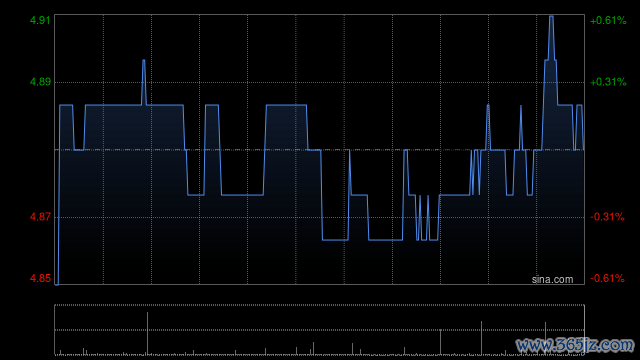Click the sina.com watermark text
This screenshot has width=640, height=360.
pyautogui.click(x=552, y=280)
